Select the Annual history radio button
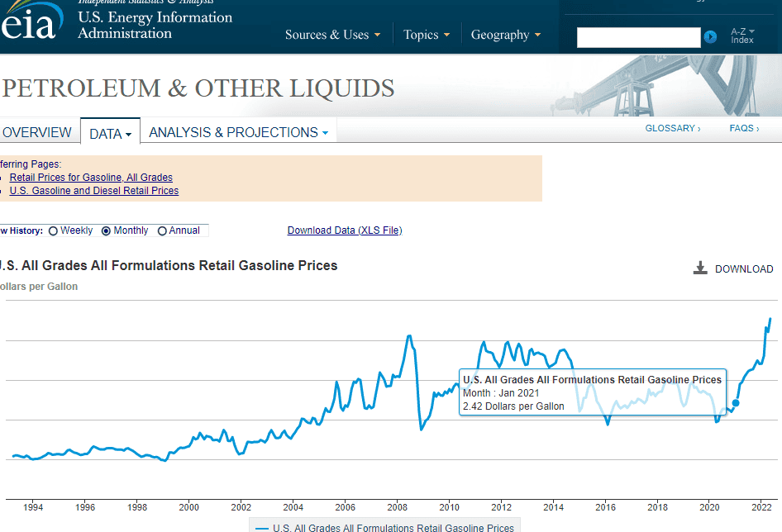Image resolution: width=782 pixels, height=532 pixels. click(162, 230)
